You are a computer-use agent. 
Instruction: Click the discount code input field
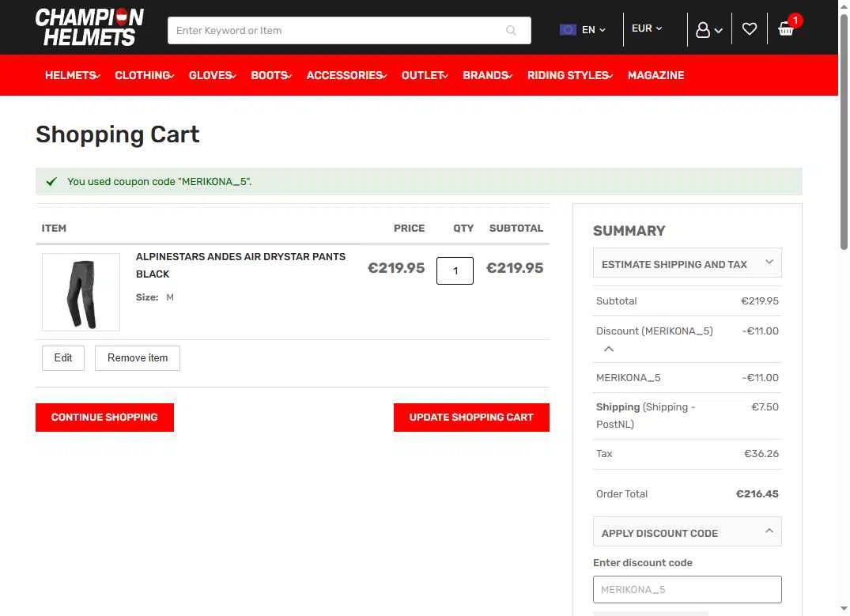point(687,589)
